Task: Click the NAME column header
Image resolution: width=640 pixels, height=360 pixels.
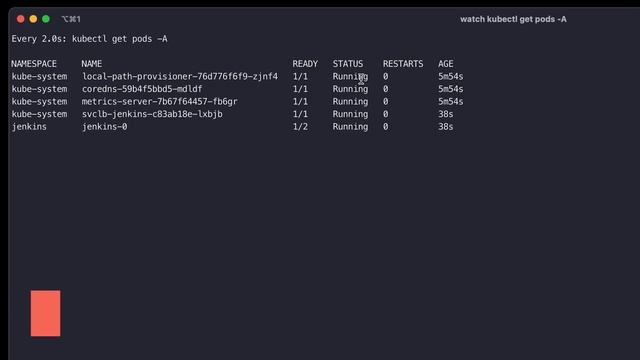Action: coord(91,64)
